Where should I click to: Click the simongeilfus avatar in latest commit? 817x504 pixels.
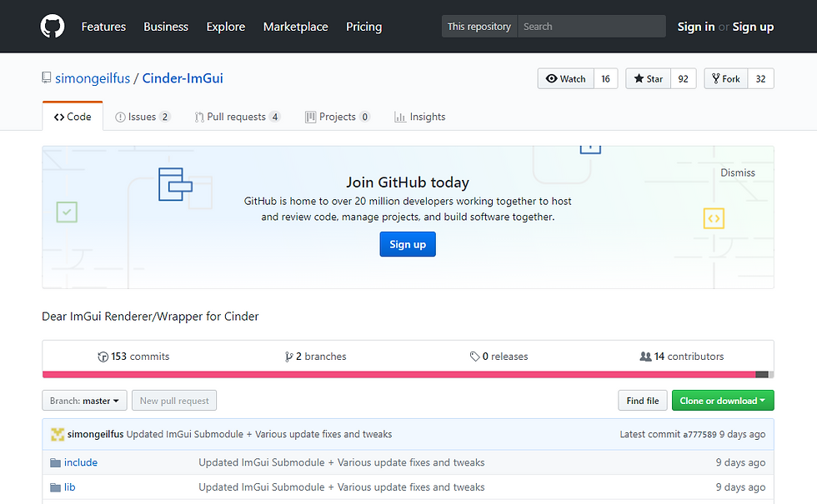coord(58,434)
